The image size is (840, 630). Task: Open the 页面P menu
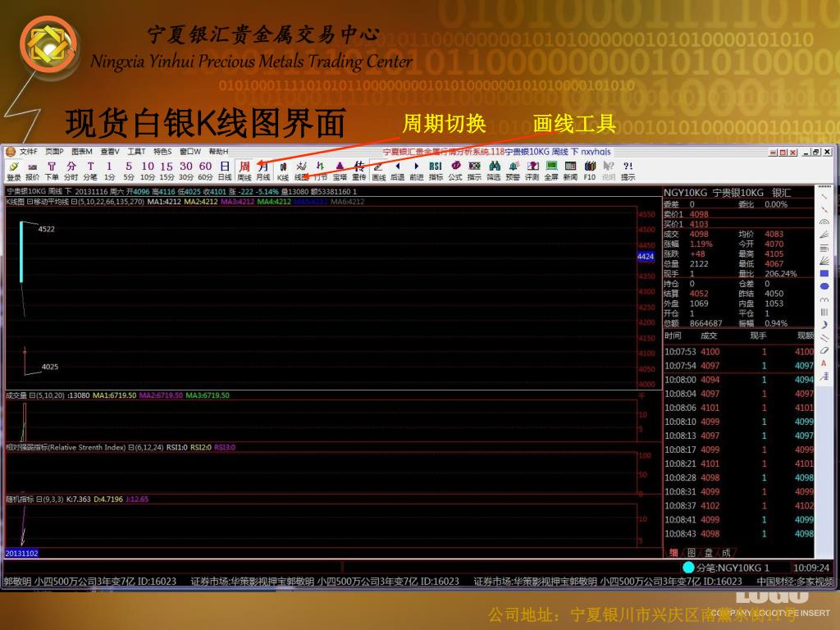coord(54,152)
